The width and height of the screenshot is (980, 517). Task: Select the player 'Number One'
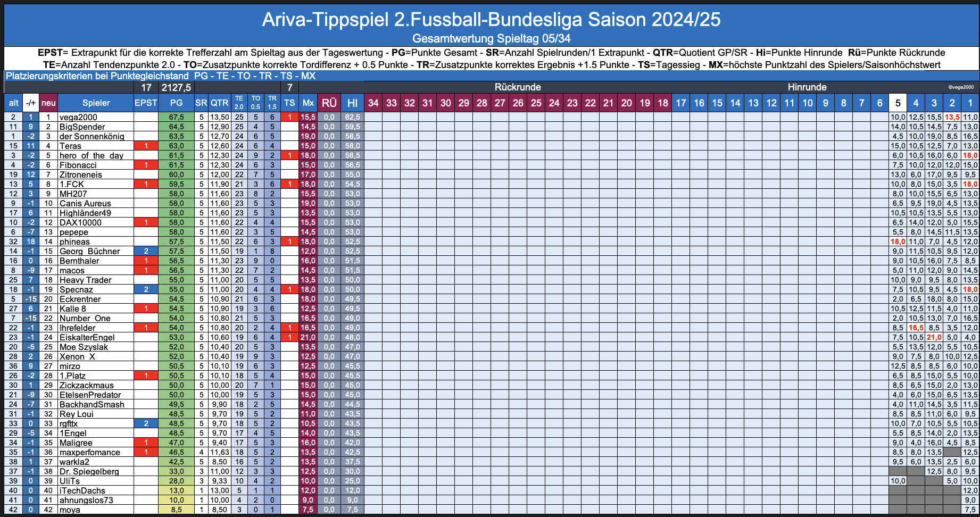point(85,318)
